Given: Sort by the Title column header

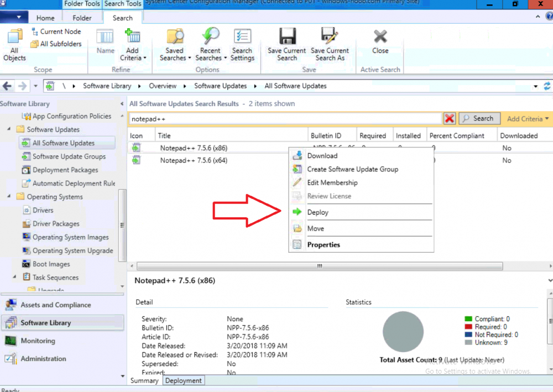Looking at the screenshot, I should coord(231,135).
